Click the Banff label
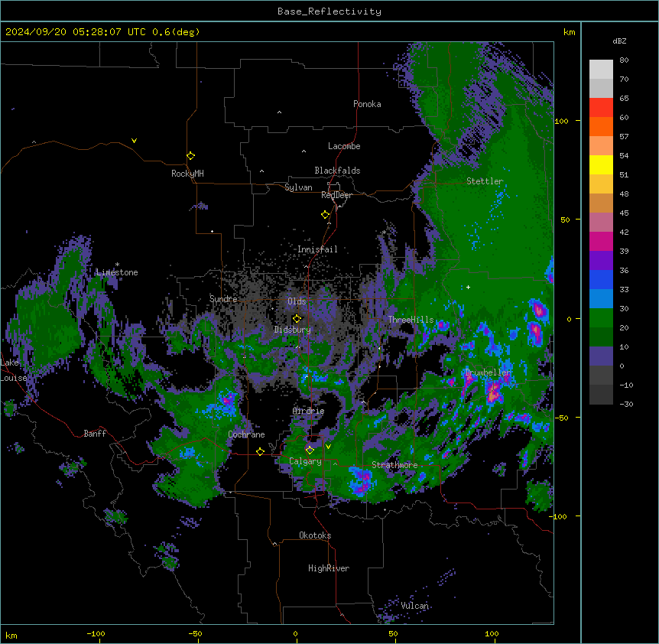Screen dimensions: 659x644 95,434
